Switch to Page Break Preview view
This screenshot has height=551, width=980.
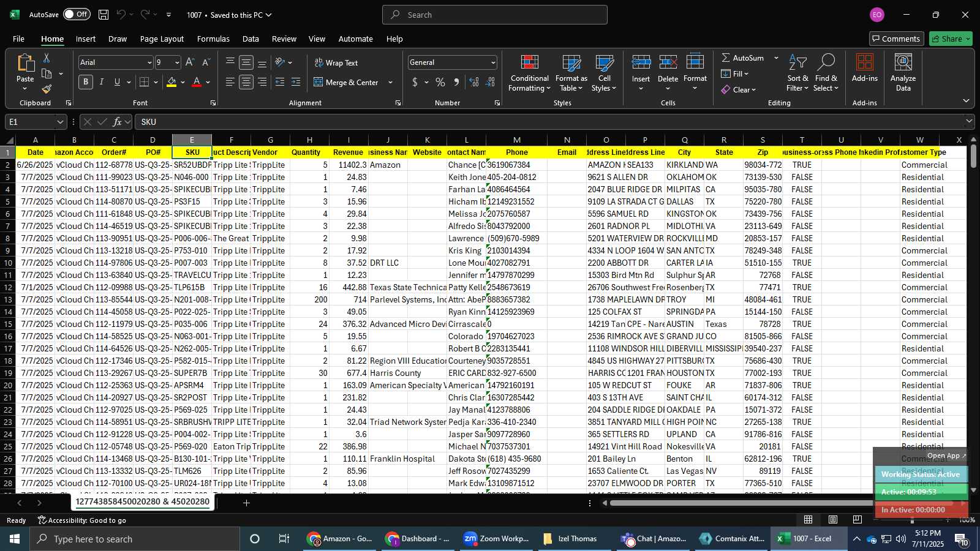[857, 520]
